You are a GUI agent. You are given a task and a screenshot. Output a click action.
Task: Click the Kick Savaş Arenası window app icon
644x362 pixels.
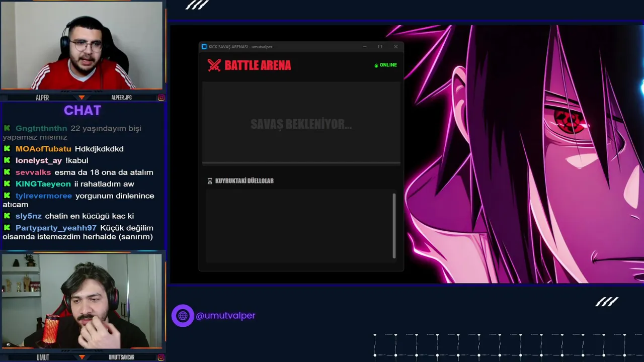coord(204,47)
